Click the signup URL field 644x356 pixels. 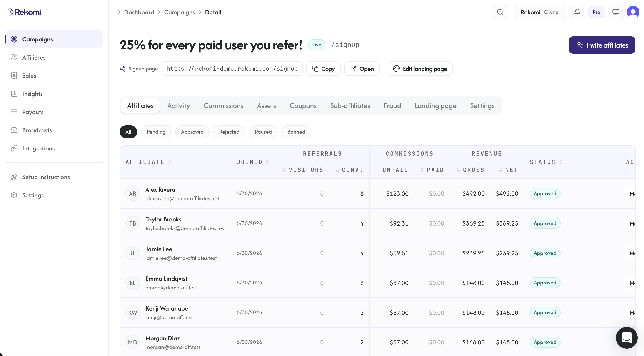click(232, 69)
